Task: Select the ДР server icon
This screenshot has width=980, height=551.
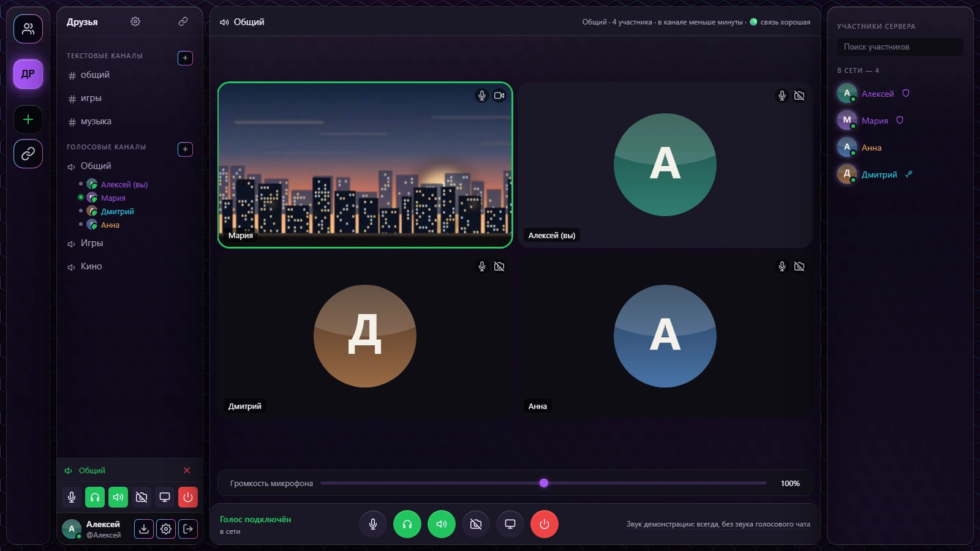Action: click(28, 74)
